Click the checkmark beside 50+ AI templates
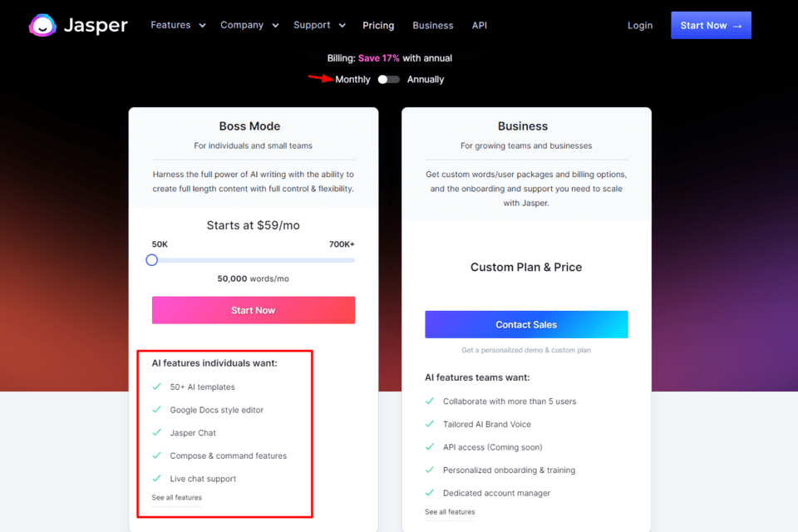Viewport: 798px width, 532px height. [x=158, y=387]
